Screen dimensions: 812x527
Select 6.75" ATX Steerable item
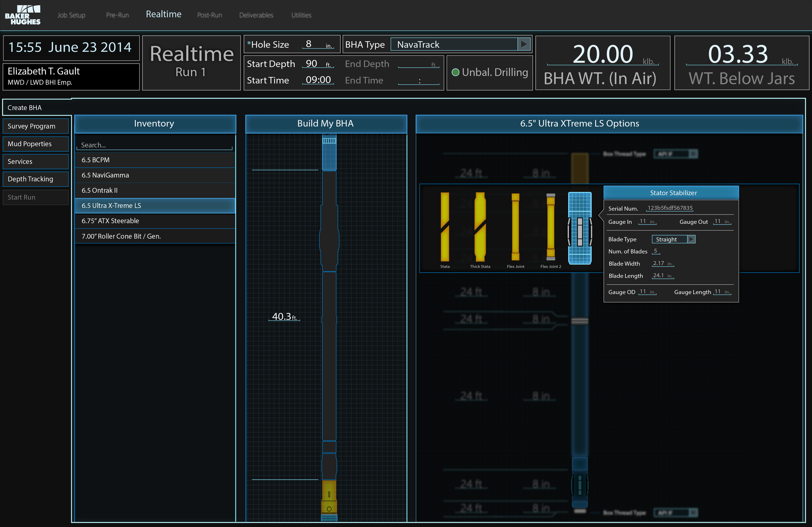155,221
